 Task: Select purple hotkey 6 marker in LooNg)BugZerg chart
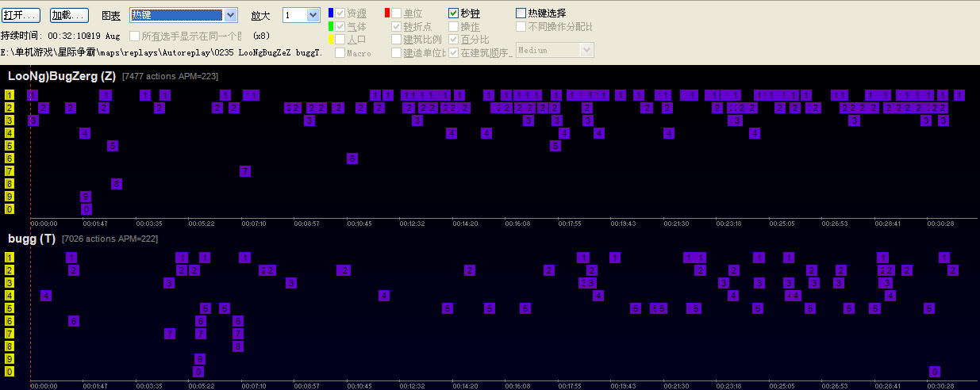pyautogui.click(x=352, y=159)
